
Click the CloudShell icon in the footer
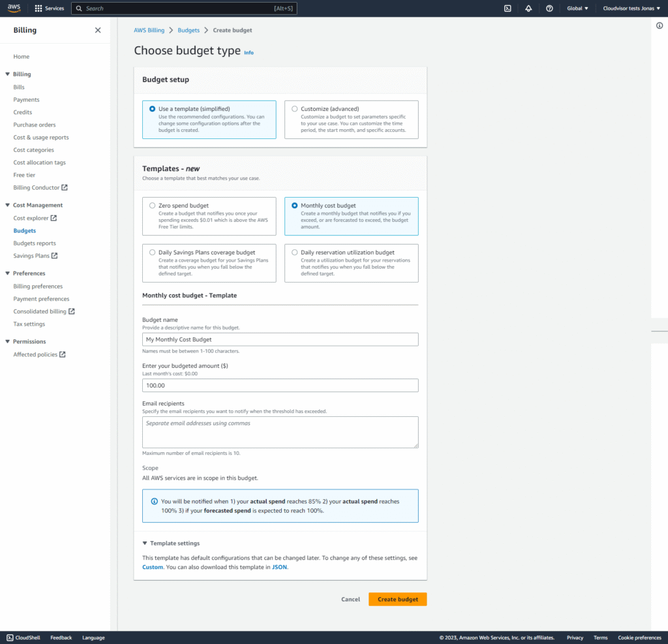click(10, 637)
